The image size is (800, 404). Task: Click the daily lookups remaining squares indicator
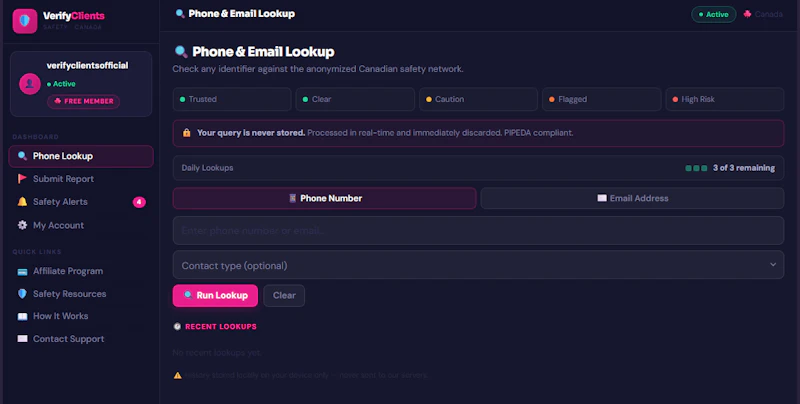click(696, 168)
